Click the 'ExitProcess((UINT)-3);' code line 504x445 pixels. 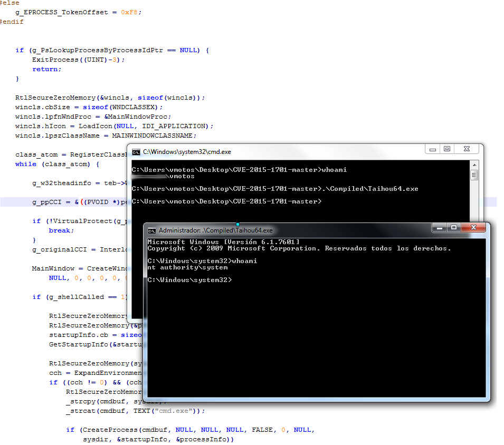78,60
